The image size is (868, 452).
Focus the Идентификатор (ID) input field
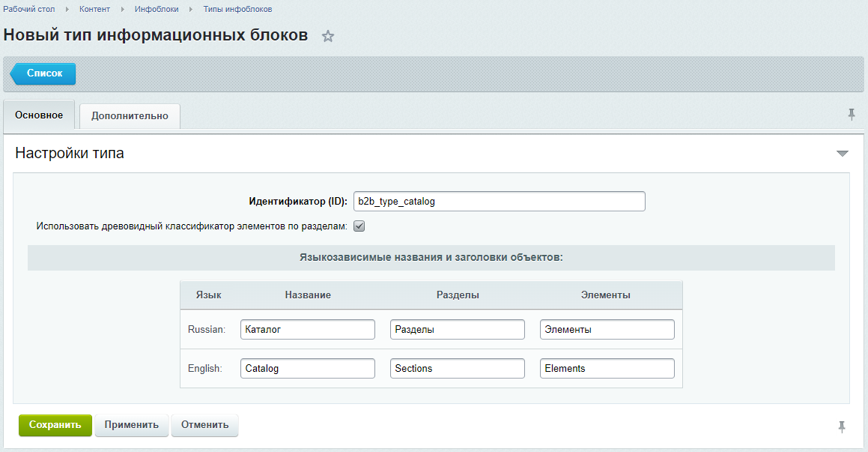[500, 201]
